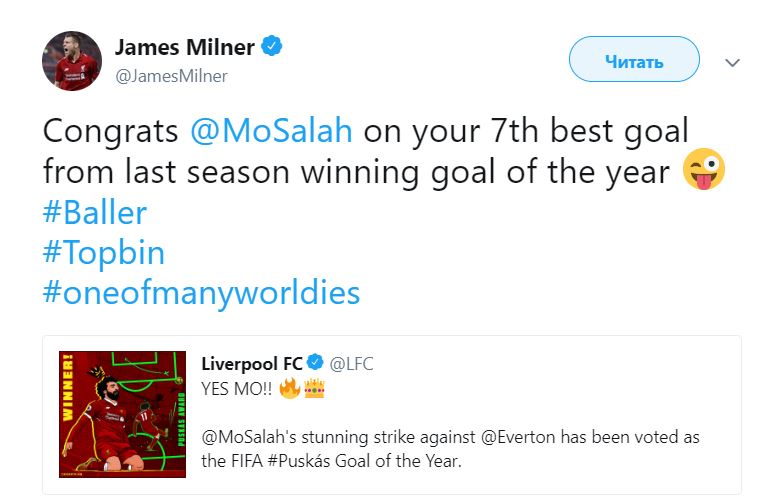Viewport: 781px width, 497px height.
Task: Click James Milner's verified badge icon
Action: click(x=271, y=46)
